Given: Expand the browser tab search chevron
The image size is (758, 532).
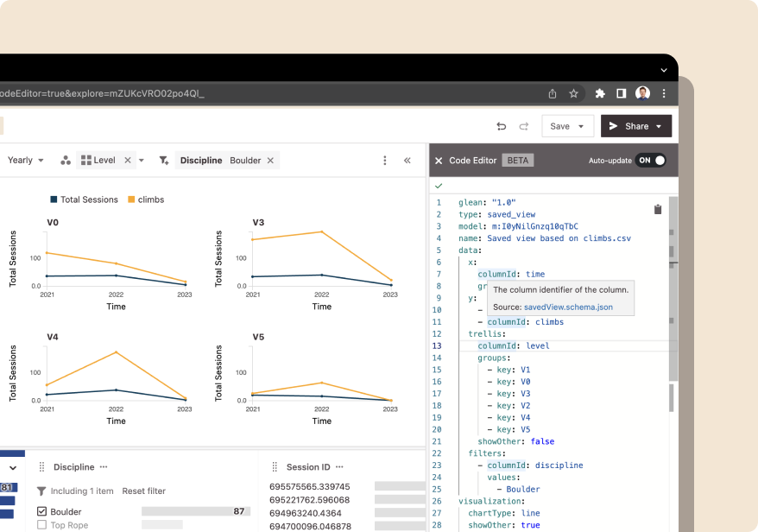Looking at the screenshot, I should 664,70.
